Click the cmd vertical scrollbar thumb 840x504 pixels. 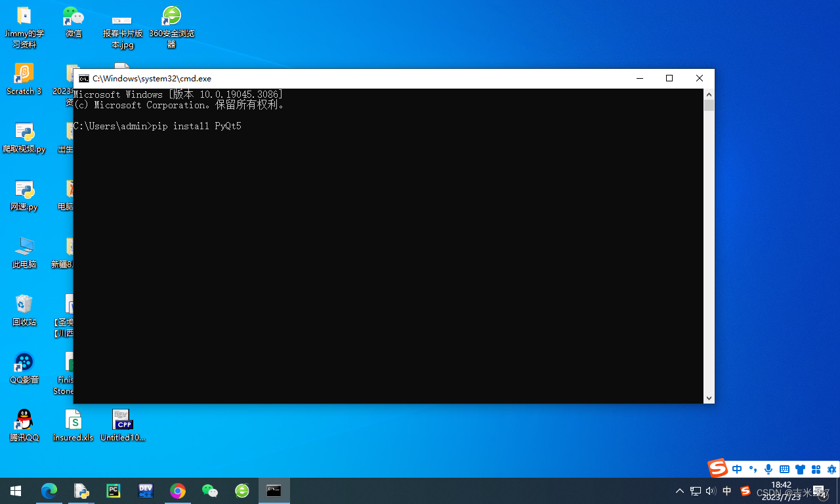click(x=709, y=106)
